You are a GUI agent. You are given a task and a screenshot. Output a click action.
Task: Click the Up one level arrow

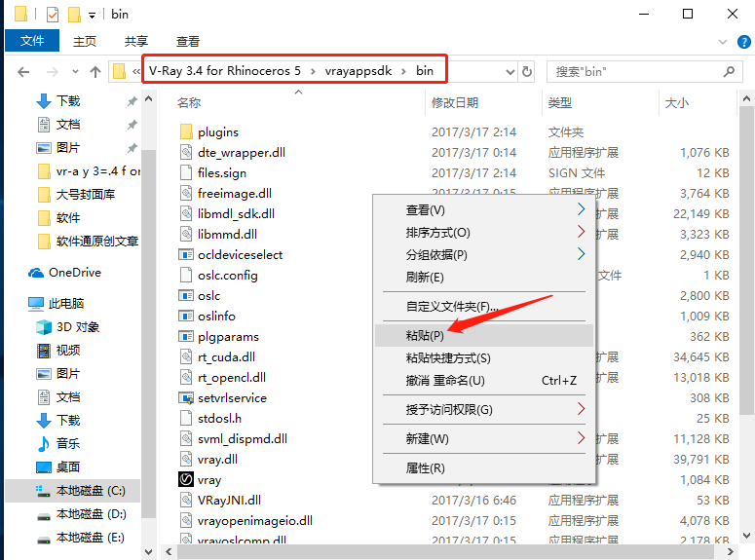coord(95,72)
